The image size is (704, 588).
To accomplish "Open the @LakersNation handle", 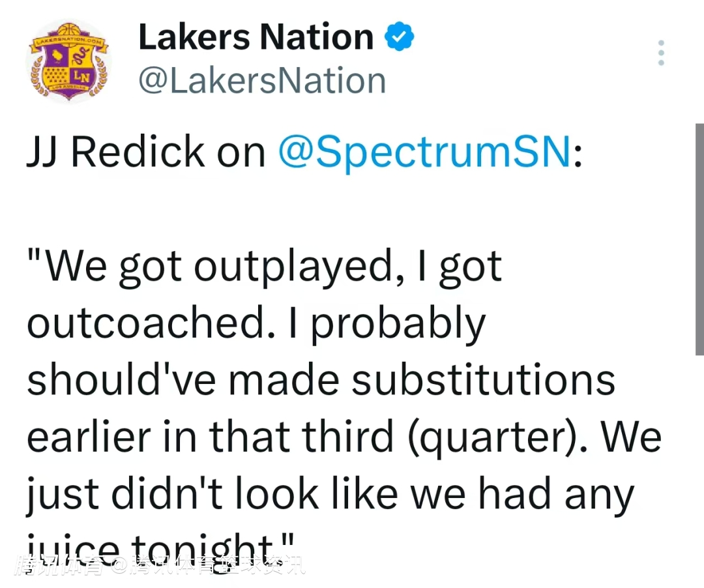I will coord(262,81).
